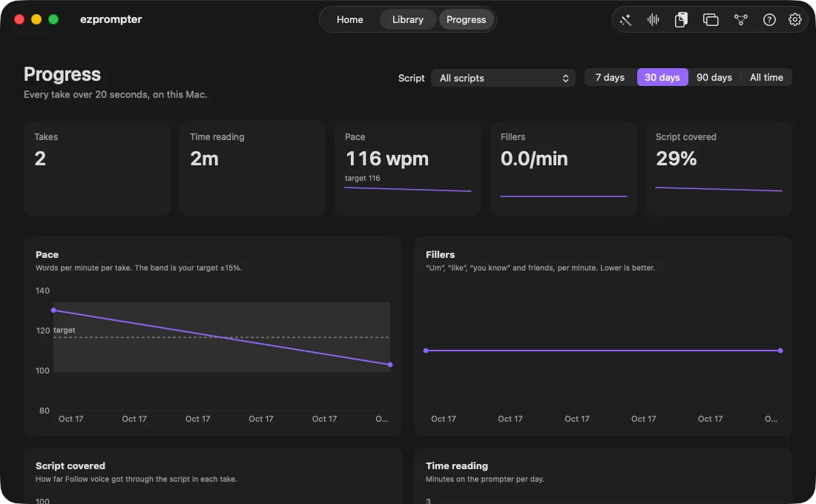The height and width of the screenshot is (504, 816).
Task: Click the Script label beside the dropdown
Action: [411, 78]
